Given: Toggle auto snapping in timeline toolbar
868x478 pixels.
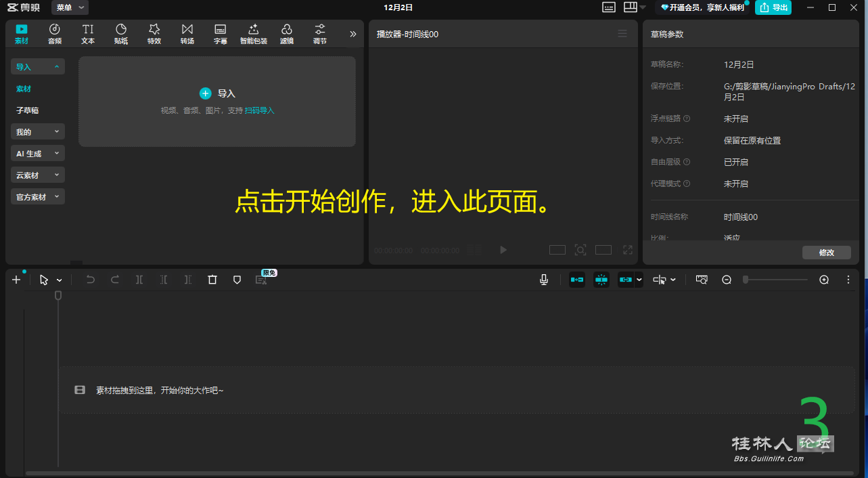Looking at the screenshot, I should click(601, 280).
